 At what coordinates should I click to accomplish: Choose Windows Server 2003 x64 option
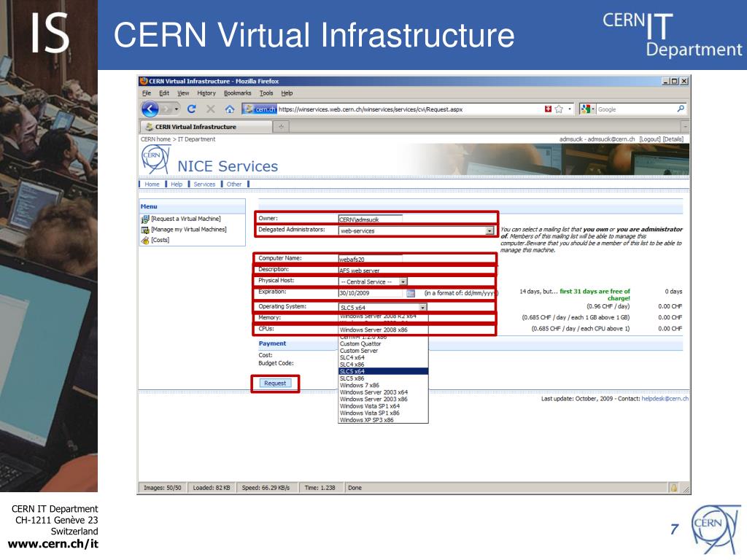374,392
